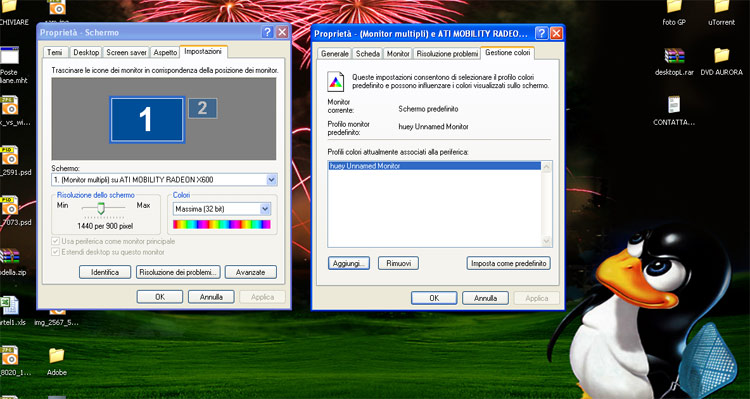
Task: Select huey Unnamed Monitor profile in list
Action: pyautogui.click(x=435, y=166)
